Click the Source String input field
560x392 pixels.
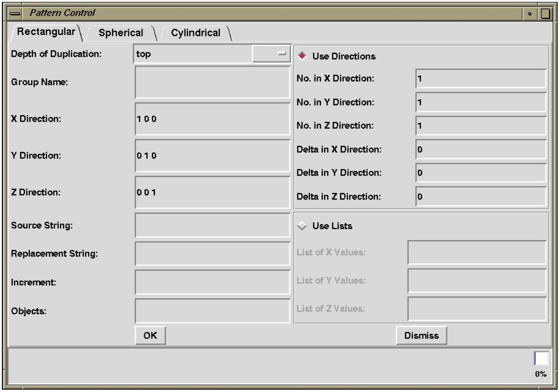coord(212,226)
